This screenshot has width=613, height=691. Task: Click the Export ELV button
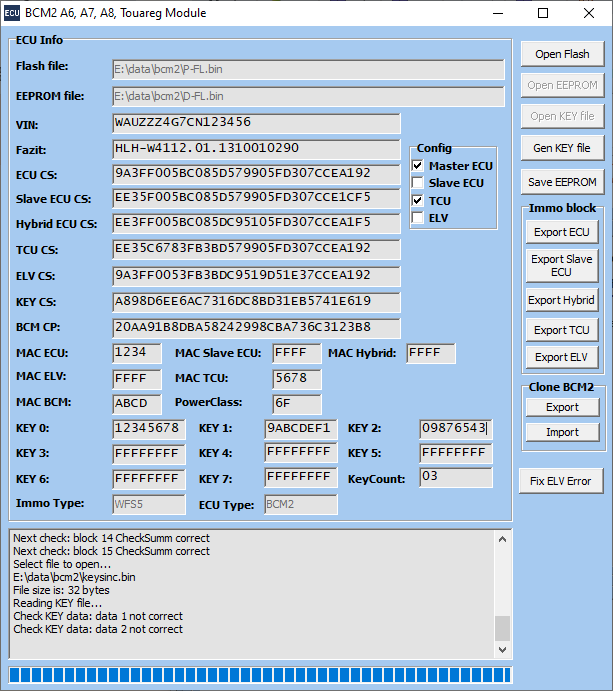[x=562, y=357]
